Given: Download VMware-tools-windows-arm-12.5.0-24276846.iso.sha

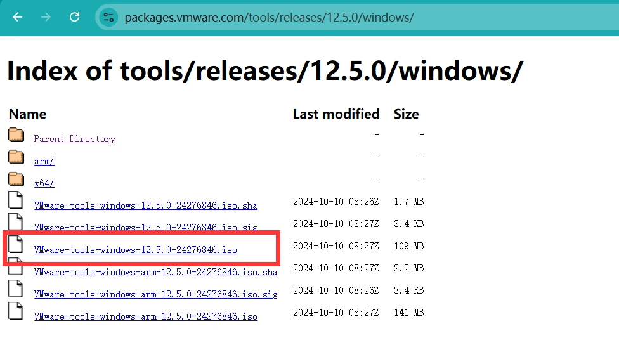Looking at the screenshot, I should coord(156,272).
